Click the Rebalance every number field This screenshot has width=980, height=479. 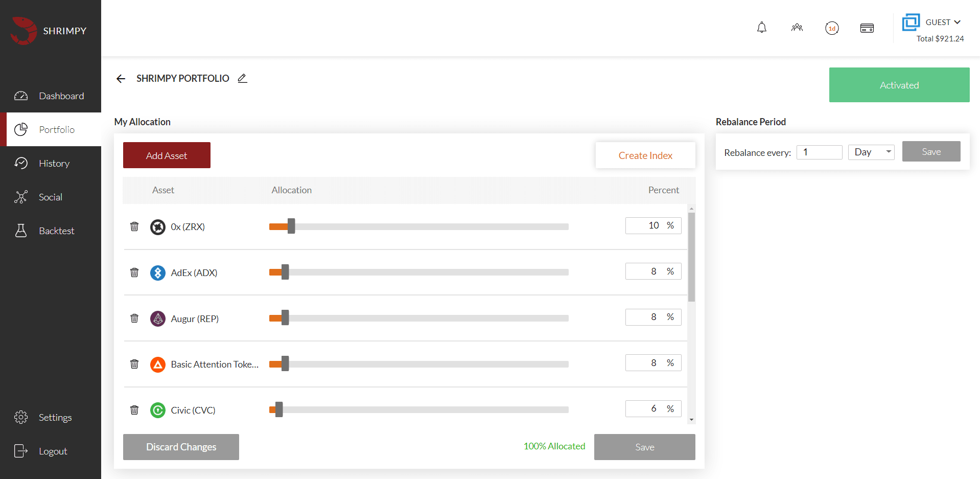(x=819, y=152)
